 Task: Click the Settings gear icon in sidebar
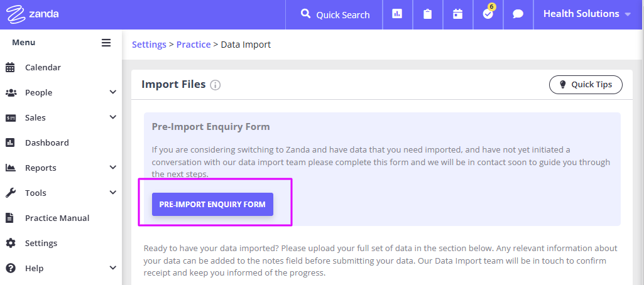tap(10, 243)
